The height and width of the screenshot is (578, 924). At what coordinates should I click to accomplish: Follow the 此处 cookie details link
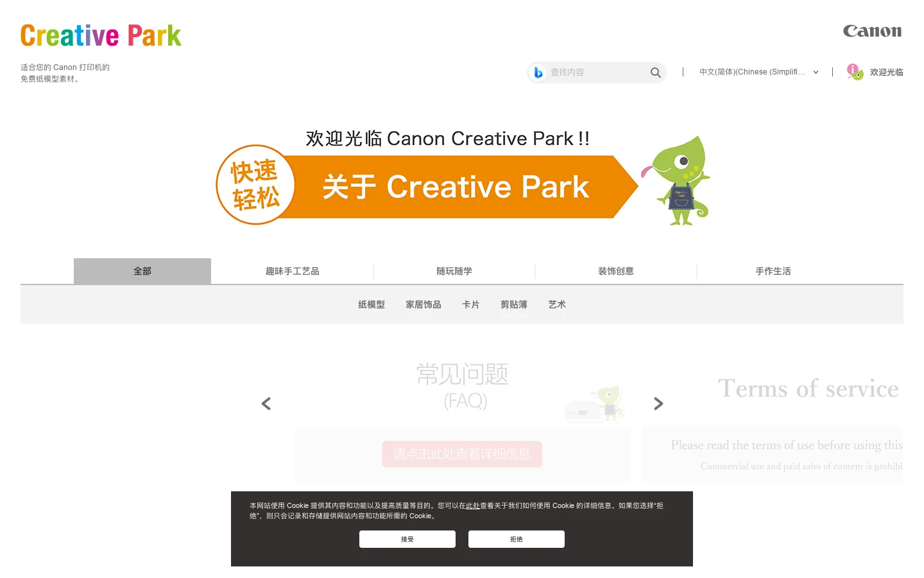pos(473,506)
